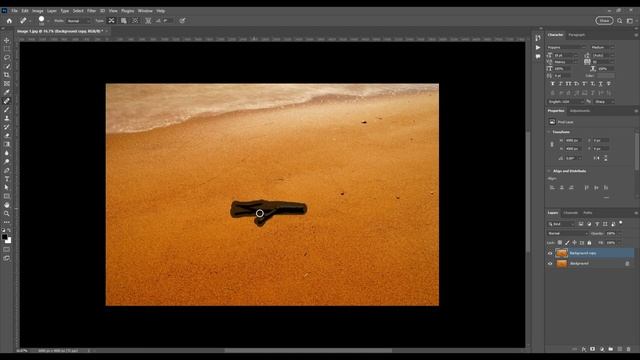Image resolution: width=640 pixels, height=360 pixels.
Task: Select the Crop tool
Action: (7, 75)
